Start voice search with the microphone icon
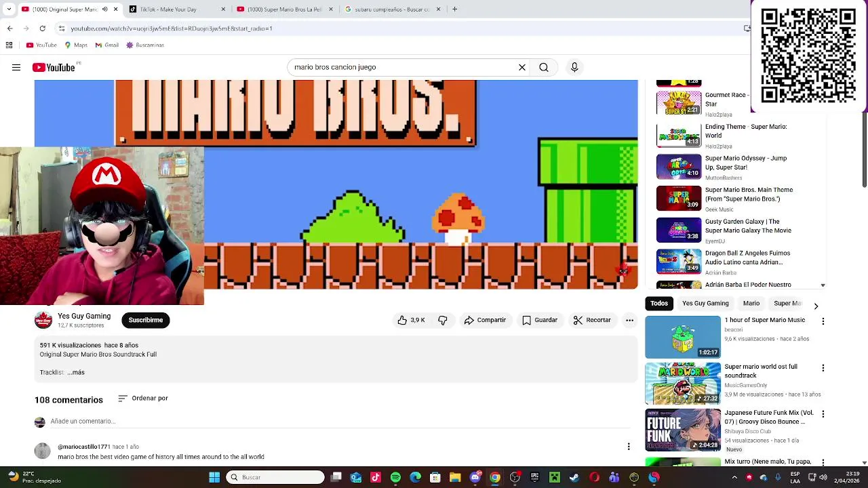 point(574,67)
